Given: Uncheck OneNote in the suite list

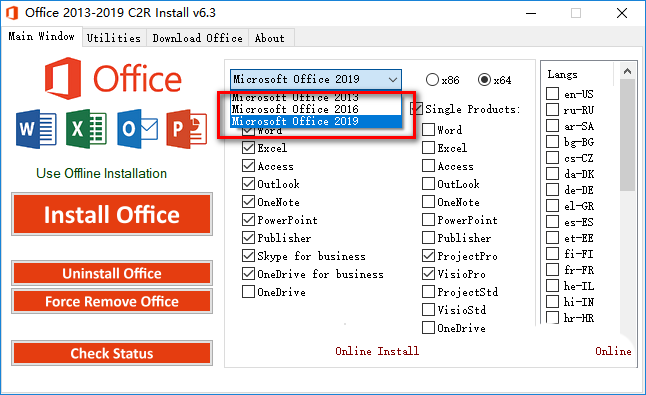Looking at the screenshot, I should (248, 202).
